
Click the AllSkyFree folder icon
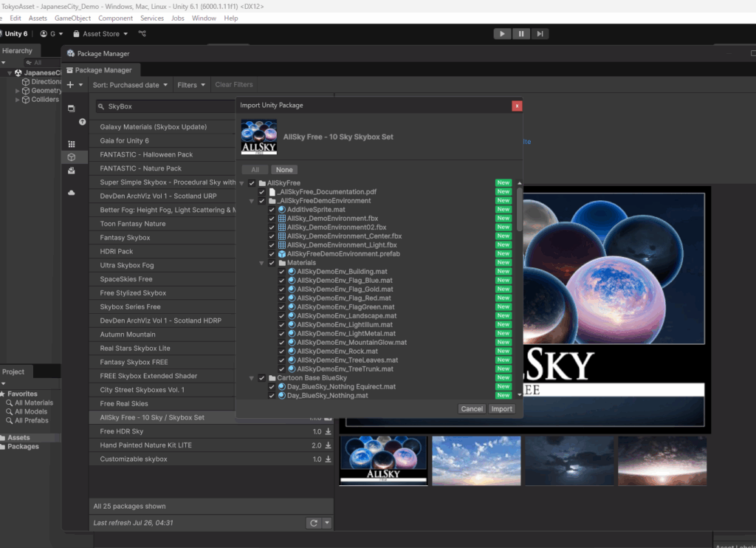tap(262, 183)
